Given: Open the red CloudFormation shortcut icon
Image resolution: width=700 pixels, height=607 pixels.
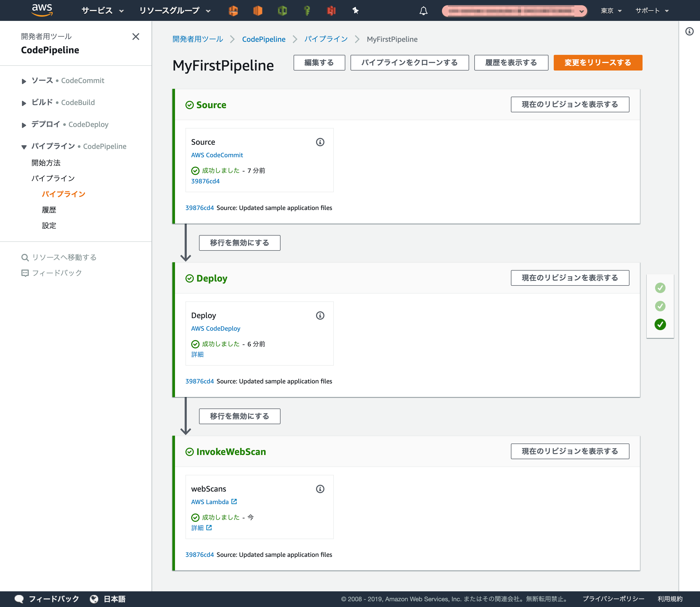Looking at the screenshot, I should (331, 10).
